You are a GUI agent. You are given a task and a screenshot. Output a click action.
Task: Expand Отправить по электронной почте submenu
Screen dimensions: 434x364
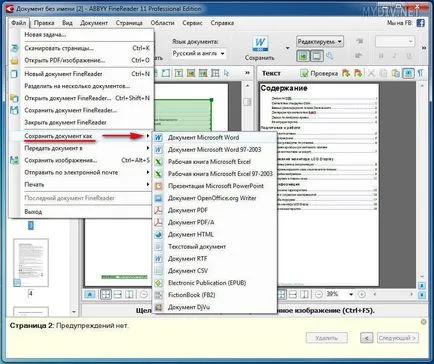pyautogui.click(x=81, y=172)
